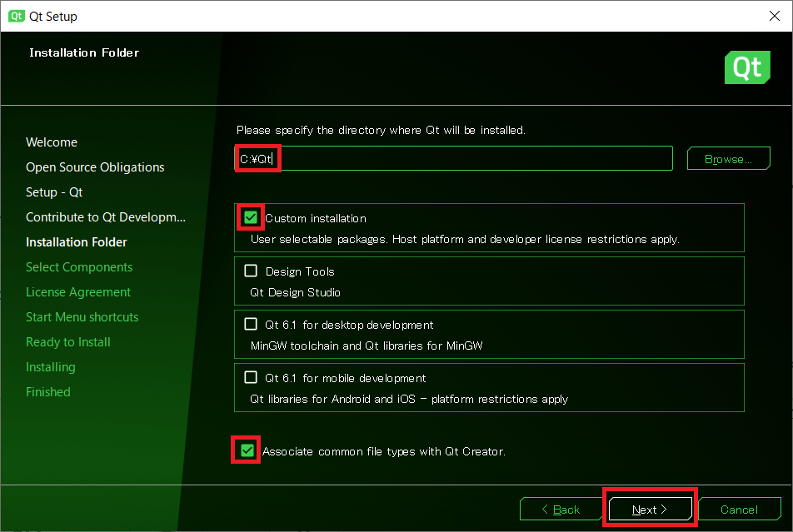This screenshot has width=793, height=532.
Task: Select Open Source Obligations step
Action: pyautogui.click(x=95, y=167)
